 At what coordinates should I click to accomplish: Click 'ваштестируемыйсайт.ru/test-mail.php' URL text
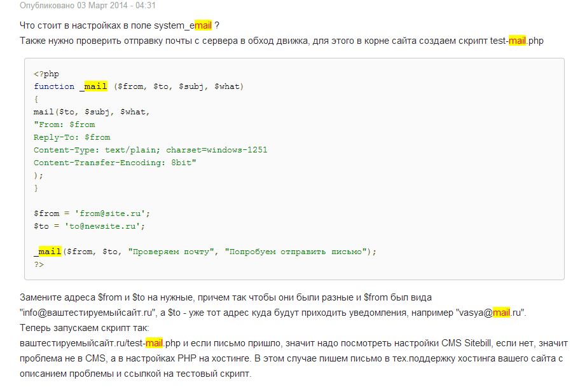click(100, 343)
